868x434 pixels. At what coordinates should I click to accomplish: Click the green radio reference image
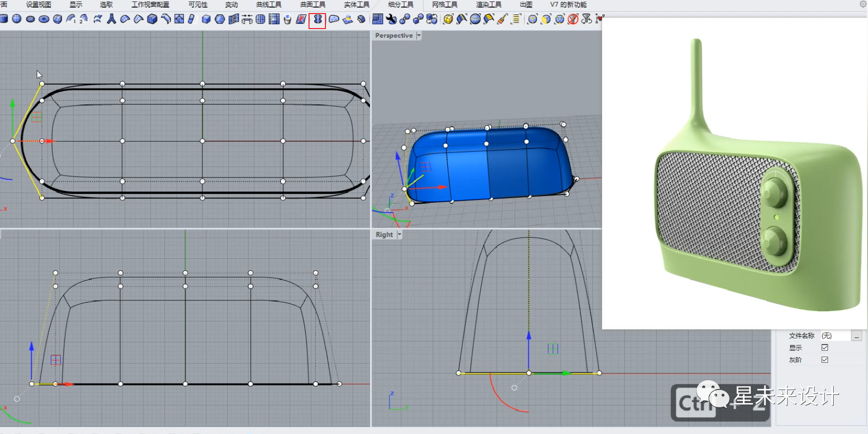(x=735, y=173)
